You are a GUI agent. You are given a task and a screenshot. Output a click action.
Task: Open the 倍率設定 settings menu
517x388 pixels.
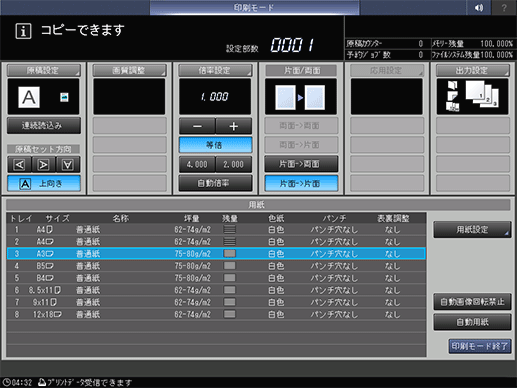[215, 70]
